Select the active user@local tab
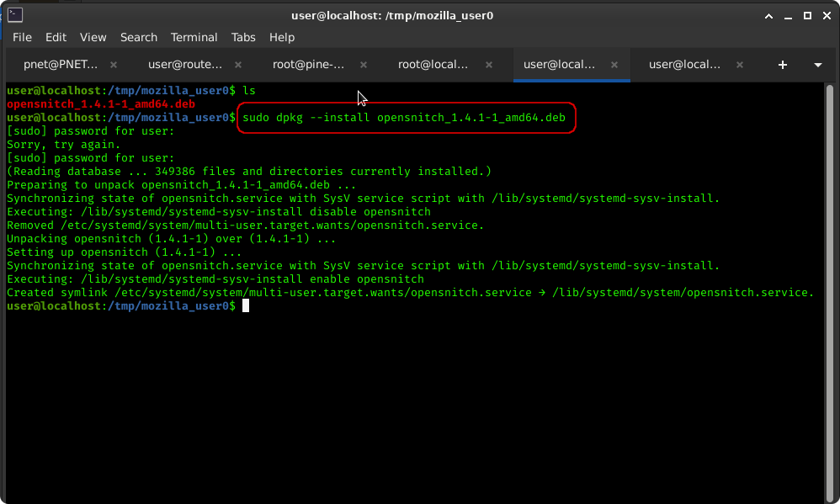The width and height of the screenshot is (840, 504). [x=559, y=65]
